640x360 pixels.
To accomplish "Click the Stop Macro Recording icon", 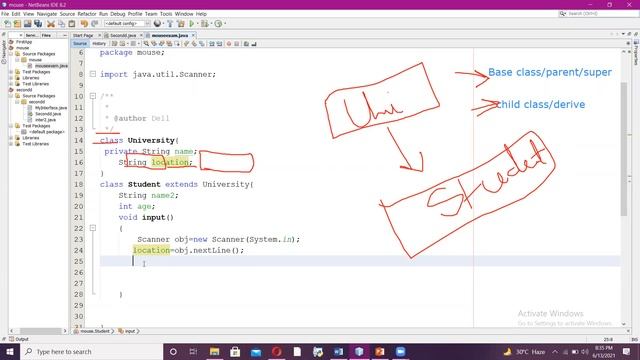I will (237, 44).
